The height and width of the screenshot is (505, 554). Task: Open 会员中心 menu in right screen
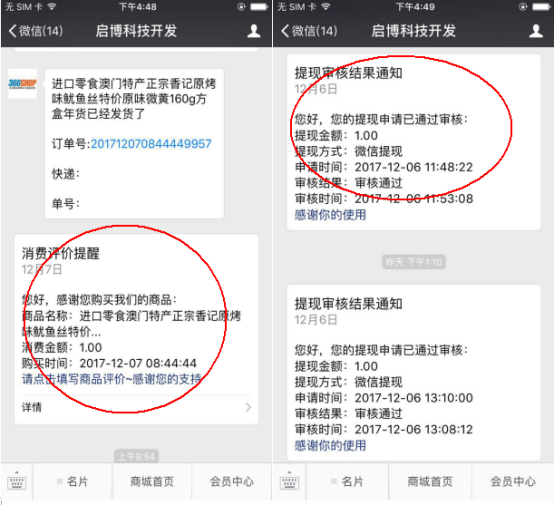513,482
